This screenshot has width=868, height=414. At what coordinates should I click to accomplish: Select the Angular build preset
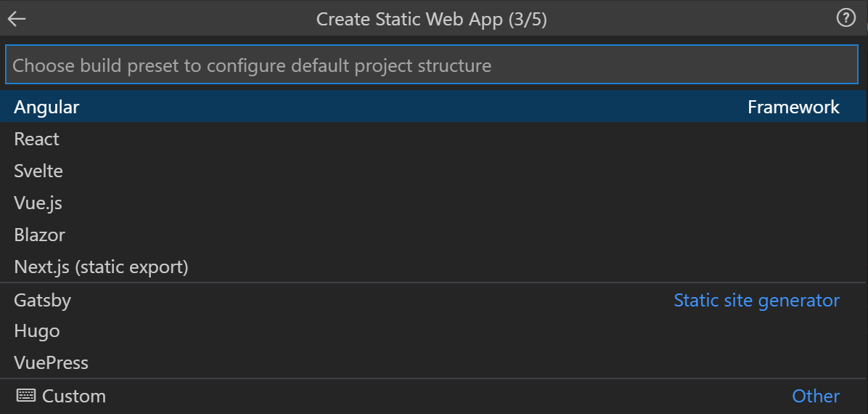coord(432,107)
